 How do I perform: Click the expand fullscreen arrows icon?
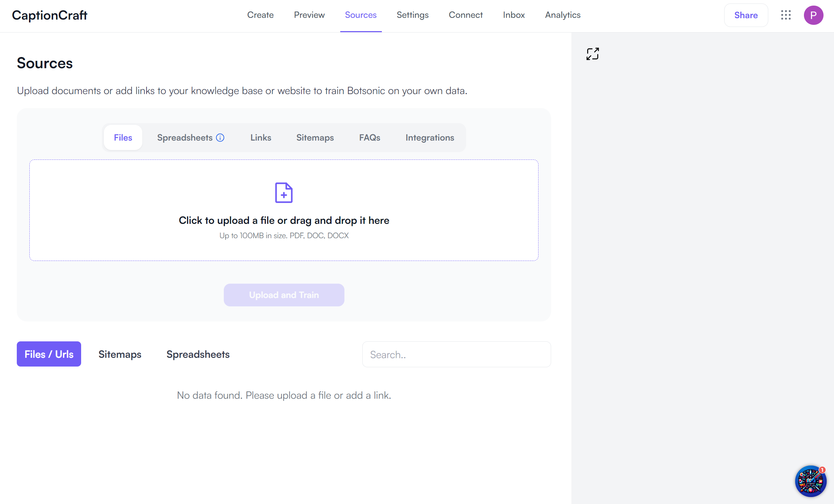tap(592, 54)
